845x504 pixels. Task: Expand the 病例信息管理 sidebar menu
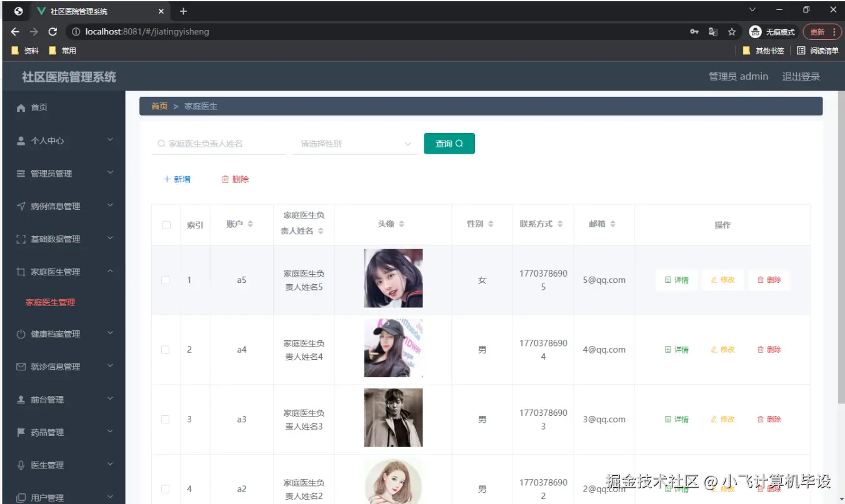pyautogui.click(x=110, y=205)
